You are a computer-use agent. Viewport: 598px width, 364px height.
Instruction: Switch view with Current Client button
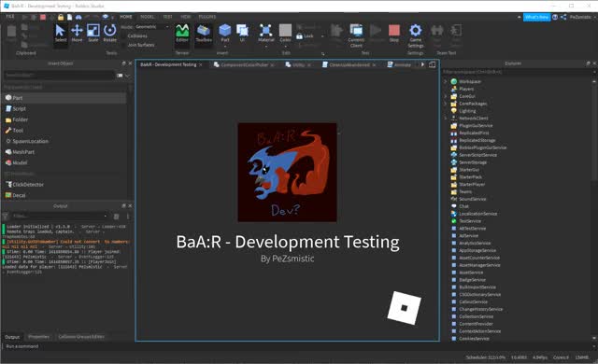356,35
